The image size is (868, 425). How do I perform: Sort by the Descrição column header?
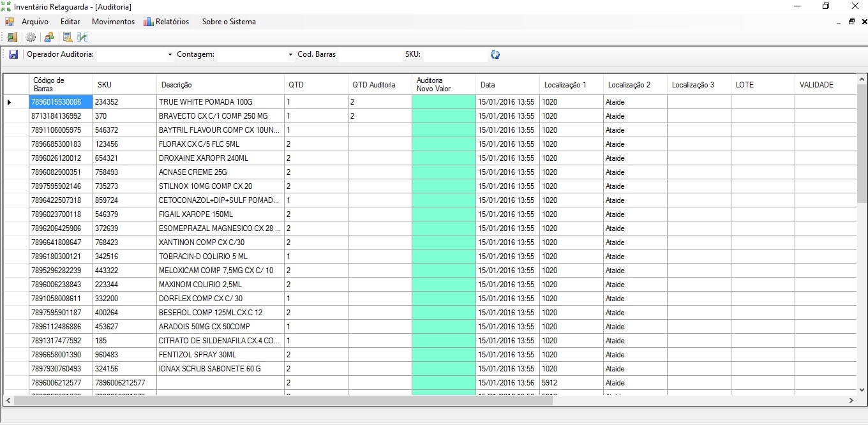point(220,84)
